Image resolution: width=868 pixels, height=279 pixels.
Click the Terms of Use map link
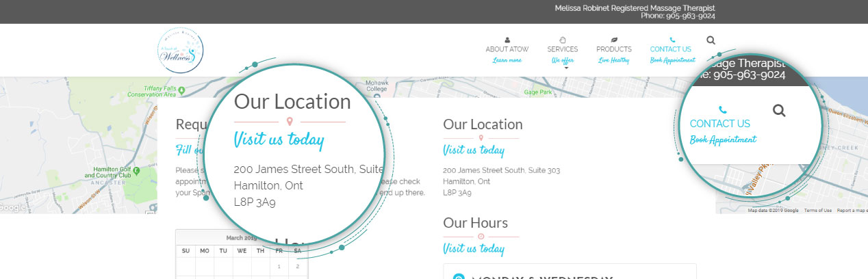tap(817, 211)
